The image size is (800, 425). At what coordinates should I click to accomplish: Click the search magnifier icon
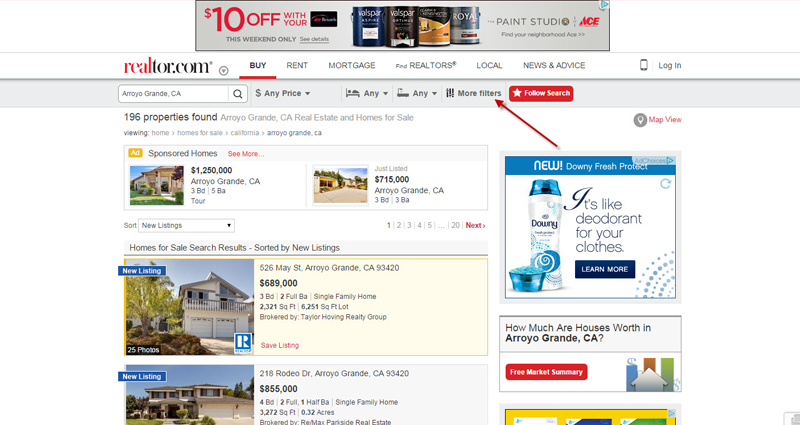pos(238,94)
